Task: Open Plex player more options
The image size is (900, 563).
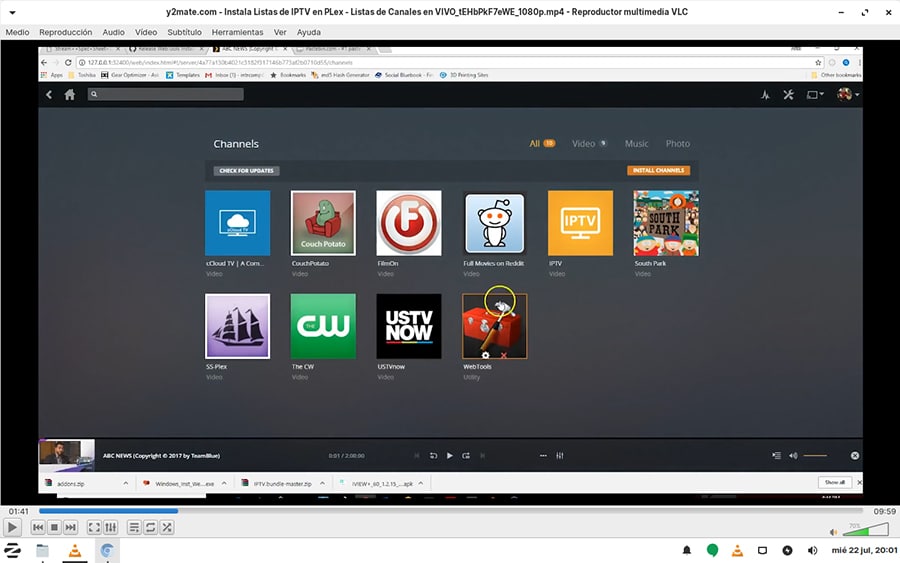Action: tap(543, 456)
